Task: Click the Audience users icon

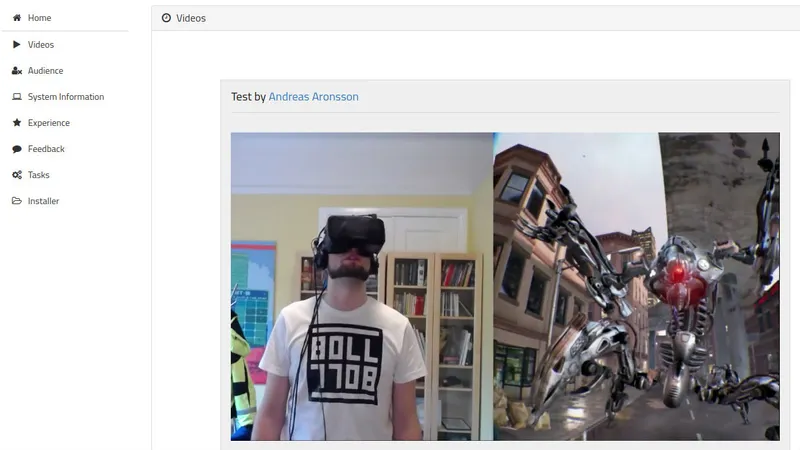Action: click(17, 71)
